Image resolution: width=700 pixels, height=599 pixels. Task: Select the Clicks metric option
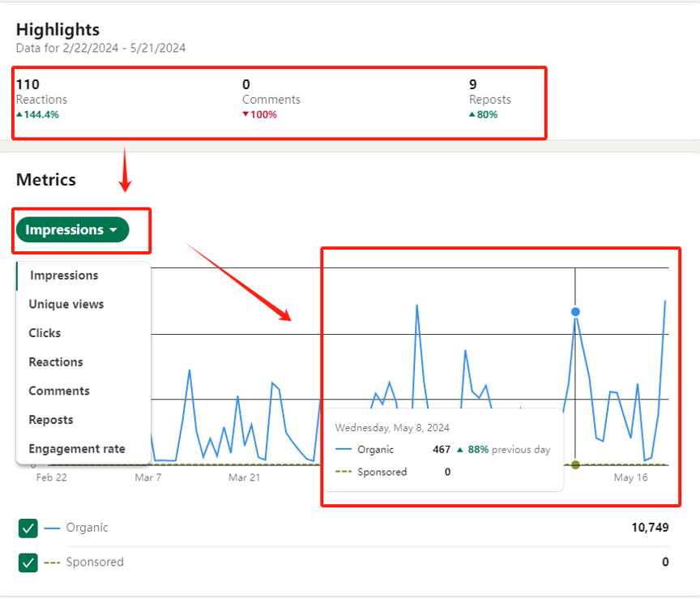[83, 333]
